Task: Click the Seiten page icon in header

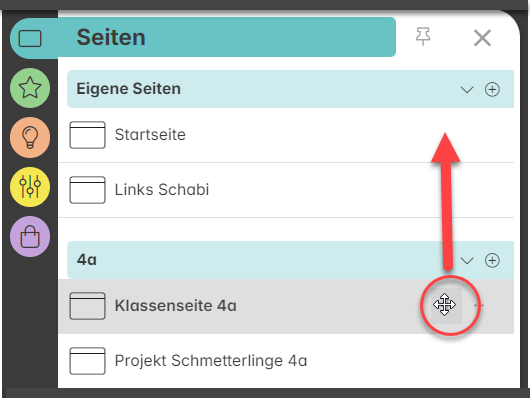Action: pos(30,38)
